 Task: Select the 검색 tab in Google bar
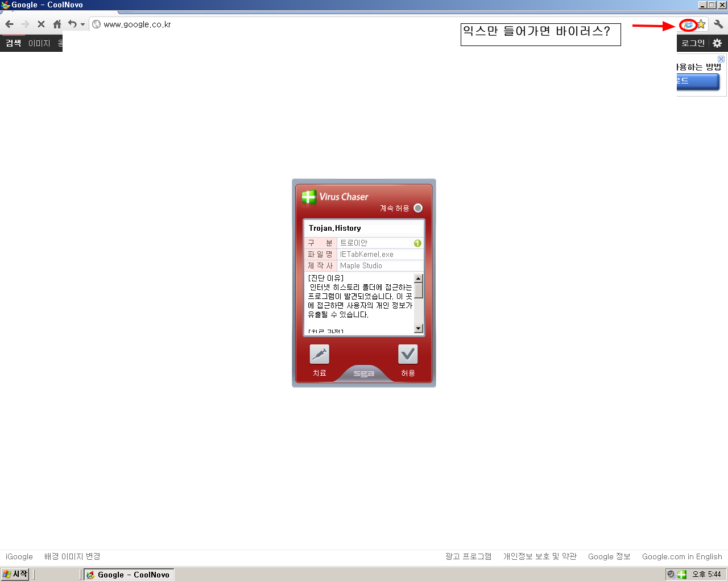point(14,43)
